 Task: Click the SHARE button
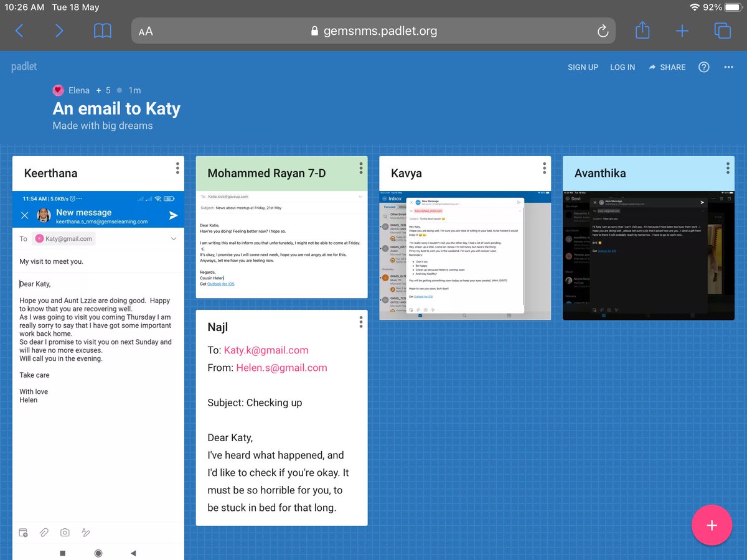coord(667,67)
